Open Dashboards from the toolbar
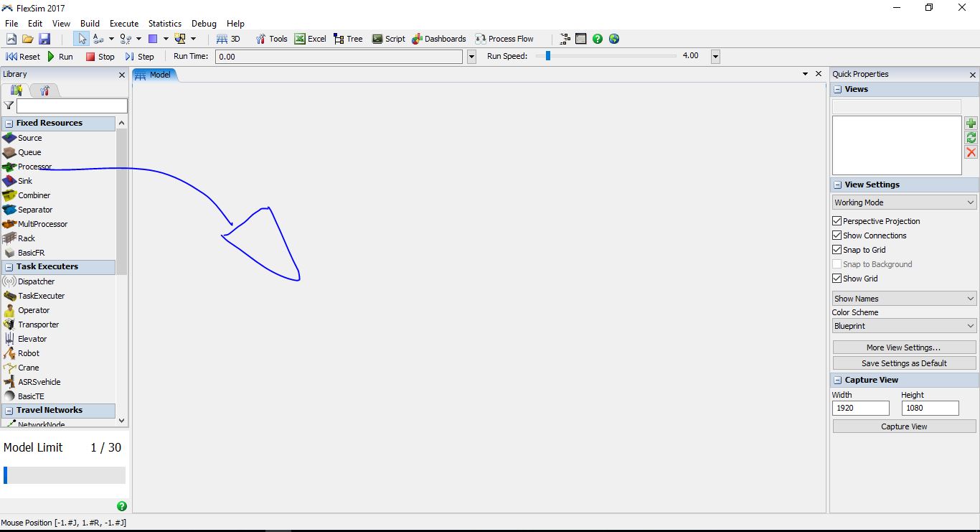This screenshot has height=532, width=980. pos(438,39)
